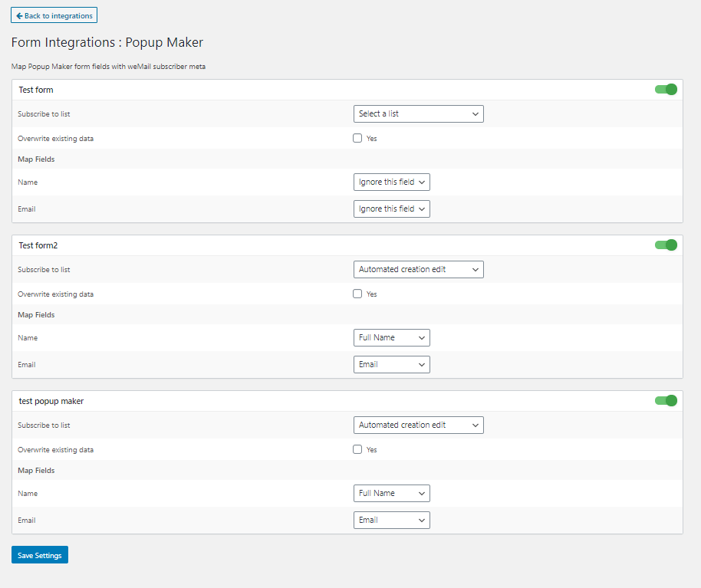The image size is (701, 588).
Task: Disable the Test form toggle
Action: (666, 90)
